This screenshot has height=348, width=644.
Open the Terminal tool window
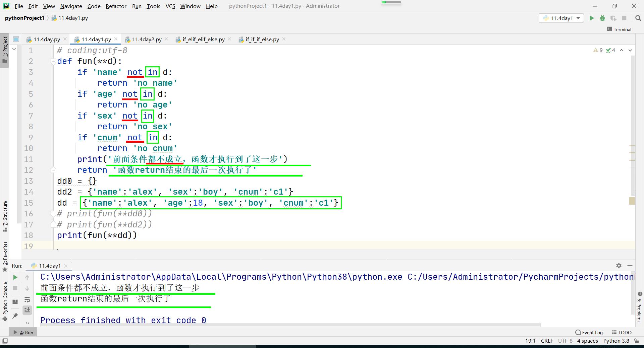click(x=619, y=29)
